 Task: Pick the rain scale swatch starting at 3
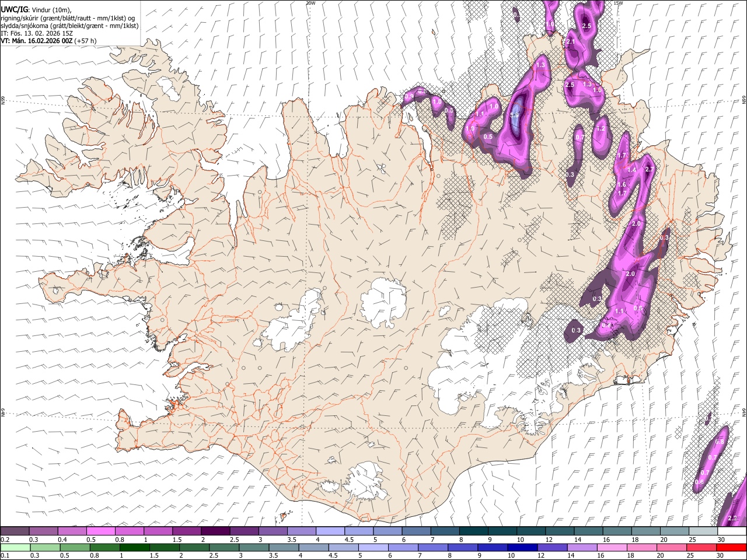pyautogui.click(x=254, y=547)
